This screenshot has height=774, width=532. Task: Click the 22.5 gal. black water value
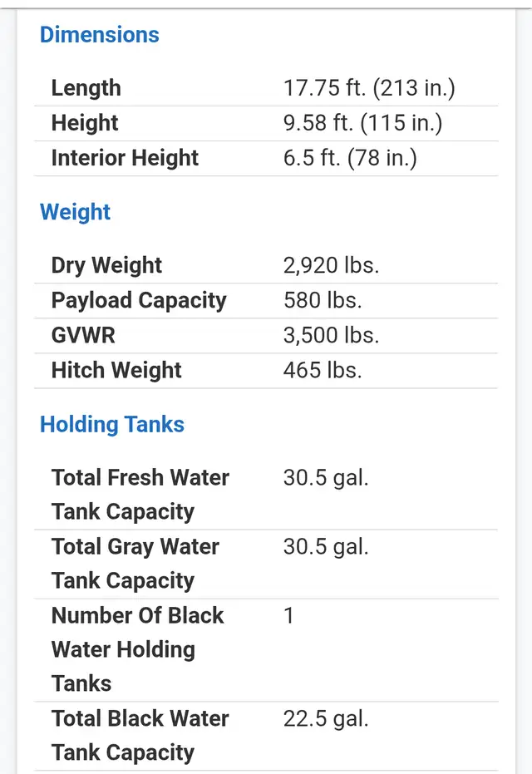pos(326,719)
